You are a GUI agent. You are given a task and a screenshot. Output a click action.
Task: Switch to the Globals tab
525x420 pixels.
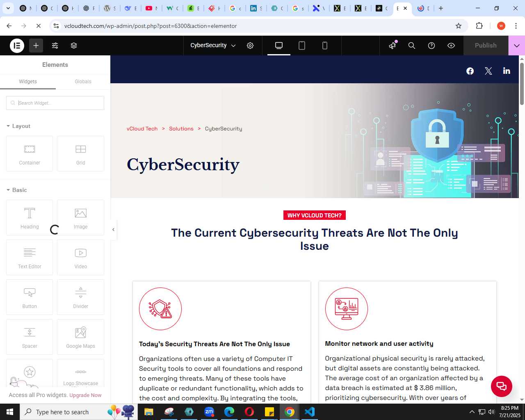pos(83,82)
